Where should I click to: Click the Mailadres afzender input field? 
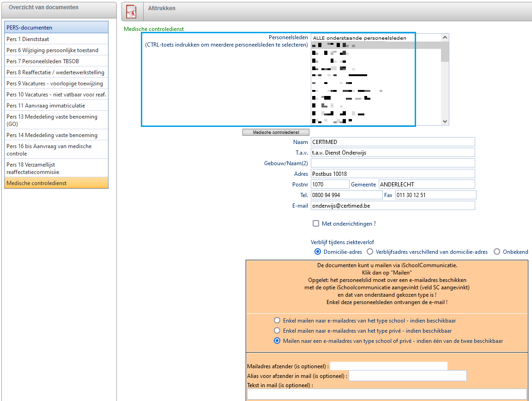point(388,366)
